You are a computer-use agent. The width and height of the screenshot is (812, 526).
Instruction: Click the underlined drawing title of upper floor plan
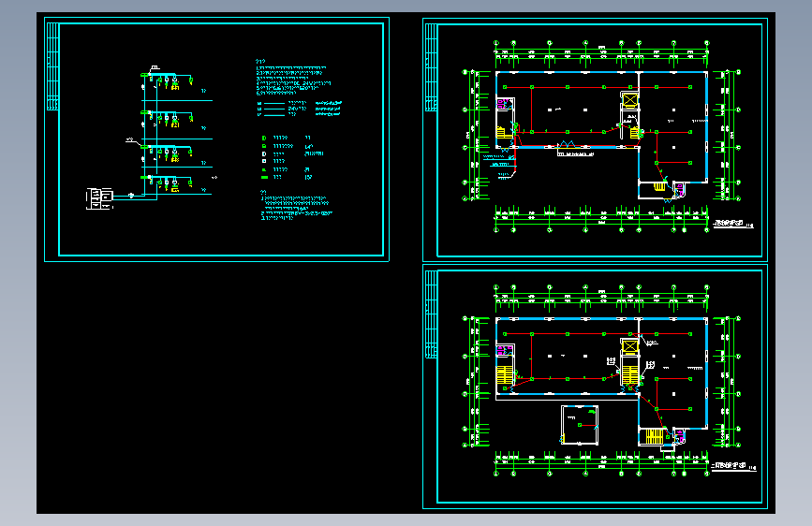tap(733, 225)
